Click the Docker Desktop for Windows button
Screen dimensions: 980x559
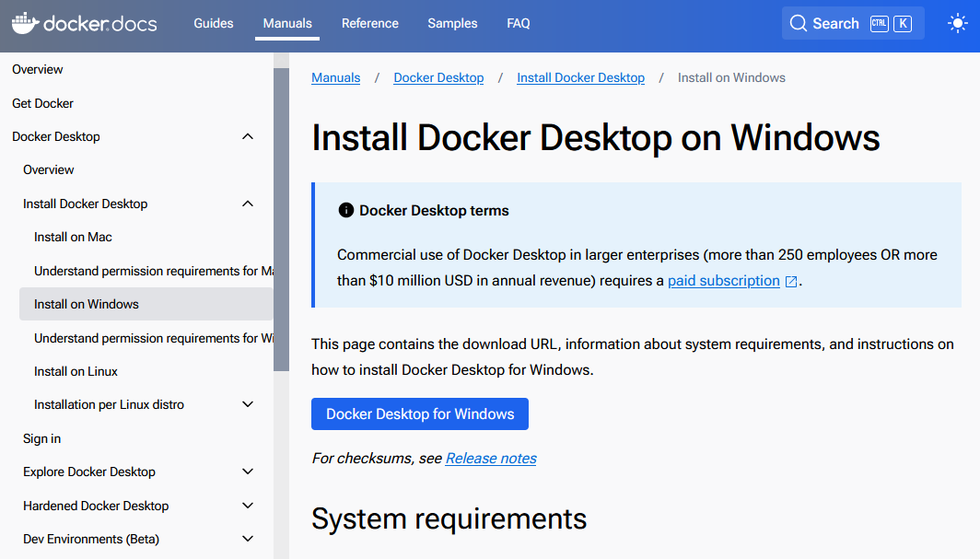pyautogui.click(x=420, y=414)
